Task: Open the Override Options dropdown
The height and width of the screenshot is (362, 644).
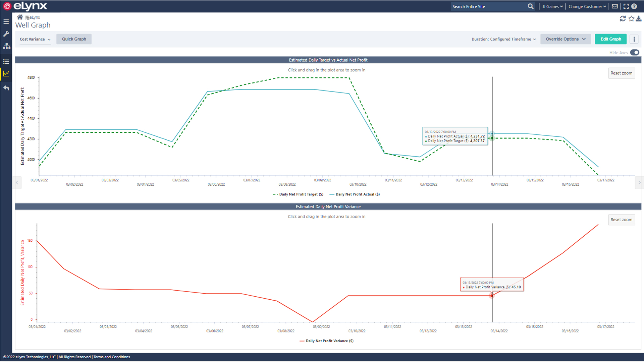Action: pyautogui.click(x=566, y=39)
